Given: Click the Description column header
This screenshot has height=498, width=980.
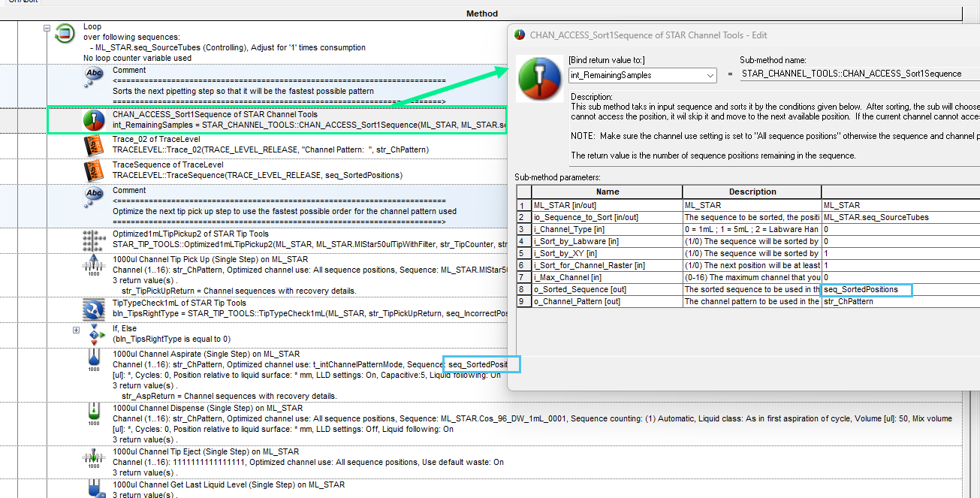Looking at the screenshot, I should pos(752,192).
